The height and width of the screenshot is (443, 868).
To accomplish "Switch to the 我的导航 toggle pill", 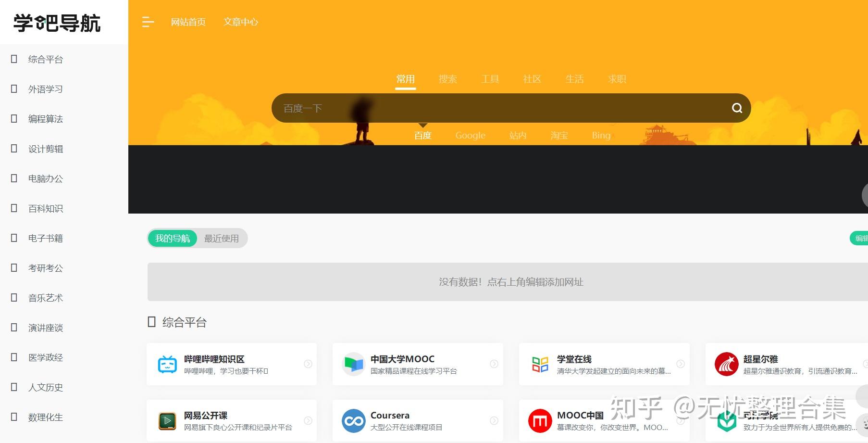I will (173, 239).
